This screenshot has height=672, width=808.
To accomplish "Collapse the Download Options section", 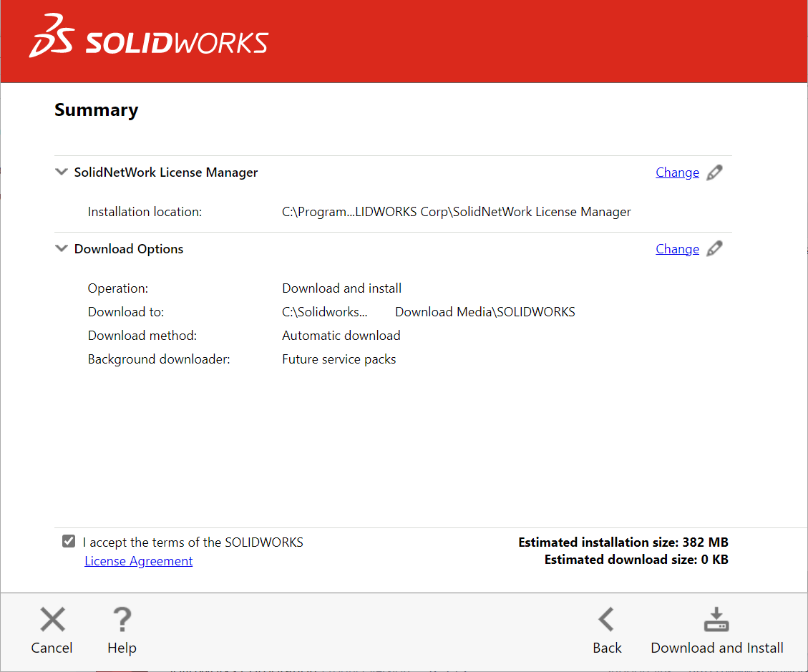I will click(x=62, y=248).
